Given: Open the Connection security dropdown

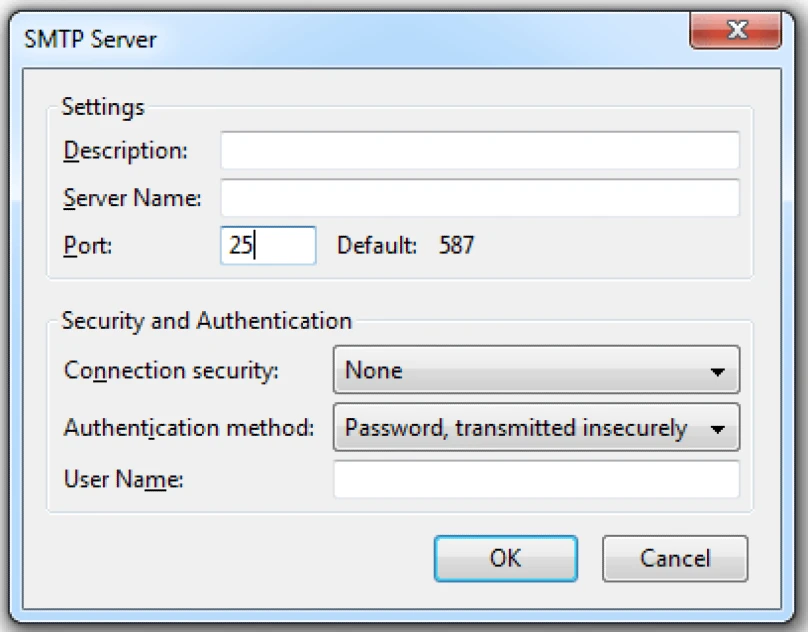Looking at the screenshot, I should 537,370.
